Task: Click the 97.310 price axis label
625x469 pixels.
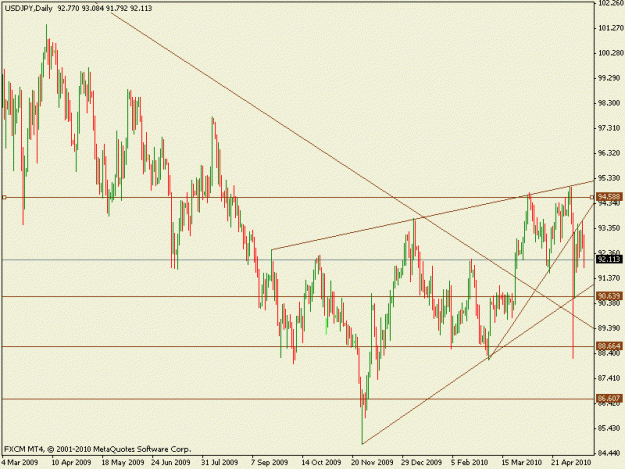Action: coord(610,128)
